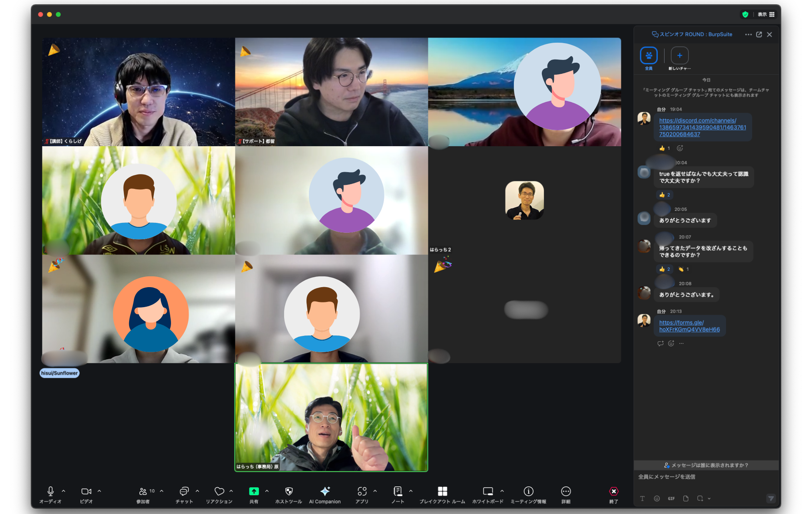Attach a file using the chat file icon
812x514 pixels.
pyautogui.click(x=686, y=498)
